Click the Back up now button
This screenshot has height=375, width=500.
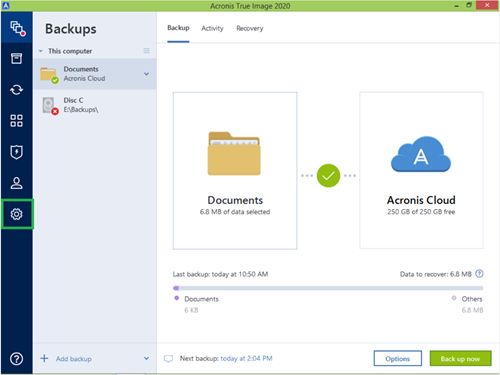[460, 358]
